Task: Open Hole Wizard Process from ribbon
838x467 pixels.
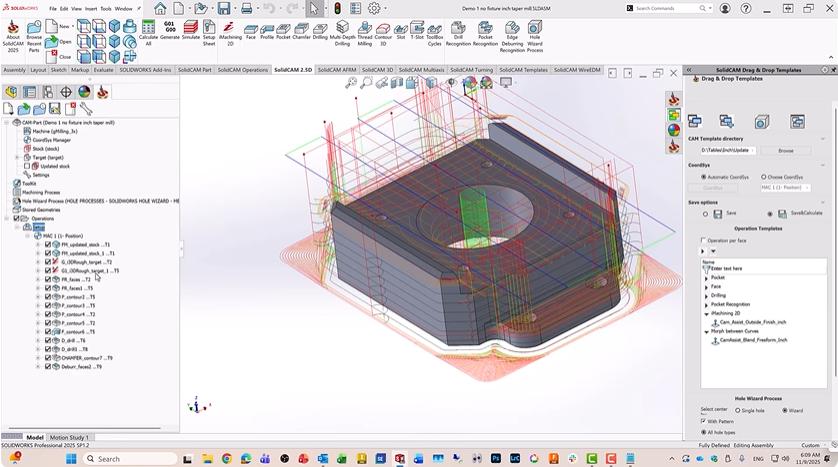Action: pyautogui.click(x=535, y=36)
